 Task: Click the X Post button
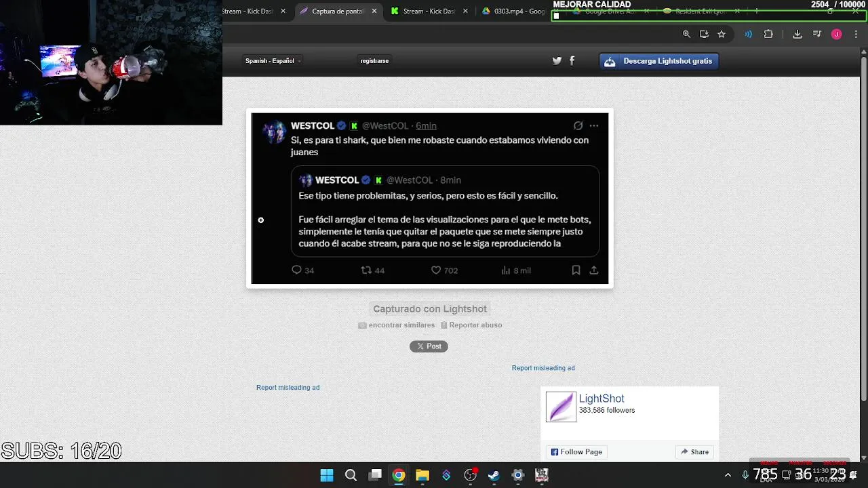[429, 346]
